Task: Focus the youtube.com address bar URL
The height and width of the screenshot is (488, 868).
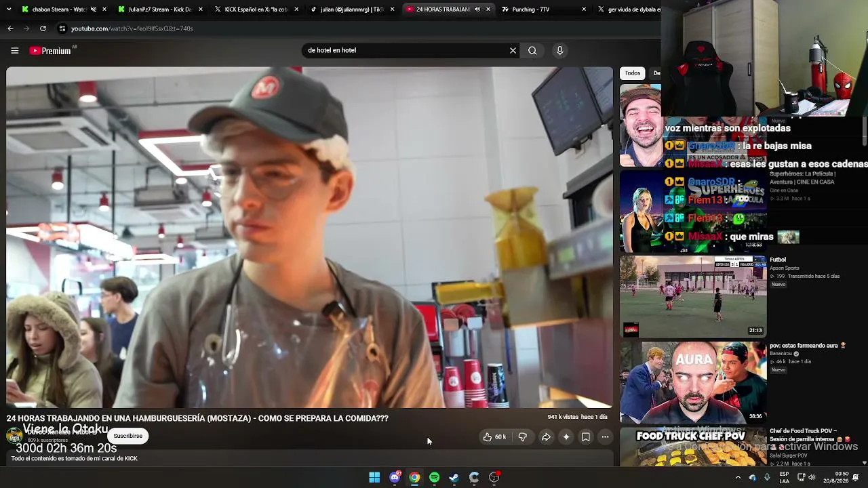Action: tap(132, 28)
